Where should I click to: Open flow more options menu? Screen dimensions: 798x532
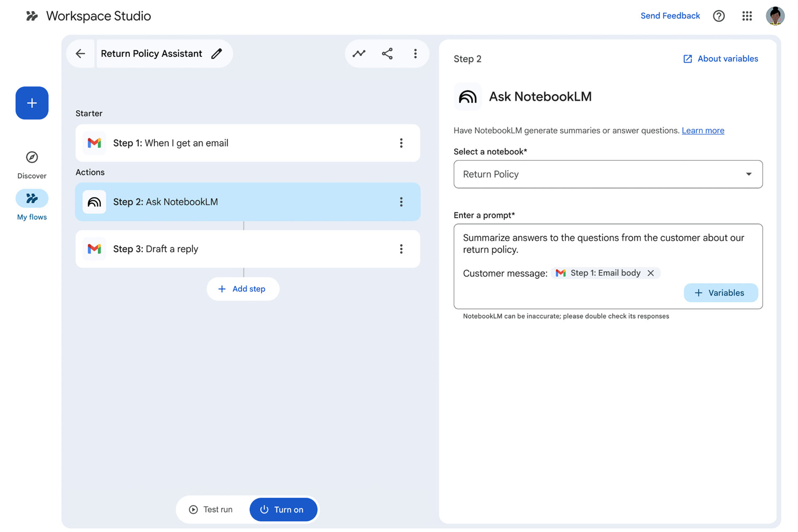415,54
